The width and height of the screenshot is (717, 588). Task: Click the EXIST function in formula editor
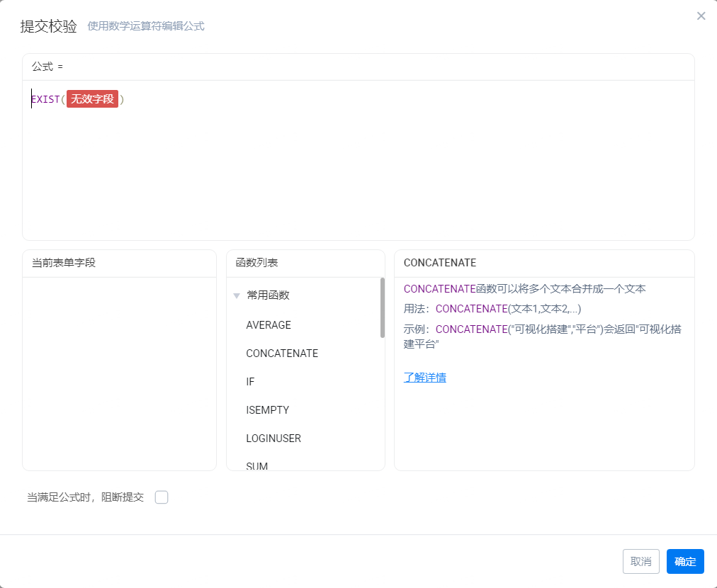pyautogui.click(x=45, y=99)
